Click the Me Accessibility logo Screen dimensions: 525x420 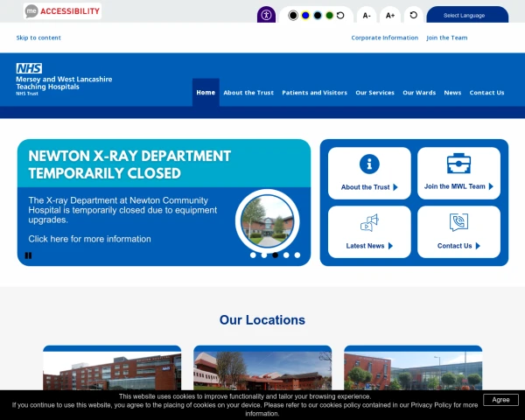[x=62, y=11]
